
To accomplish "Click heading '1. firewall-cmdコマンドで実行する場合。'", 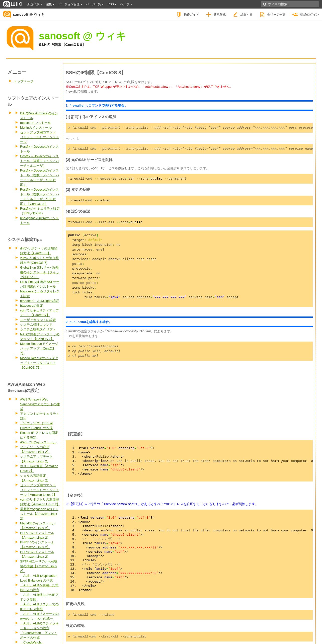I will click(97, 105).
